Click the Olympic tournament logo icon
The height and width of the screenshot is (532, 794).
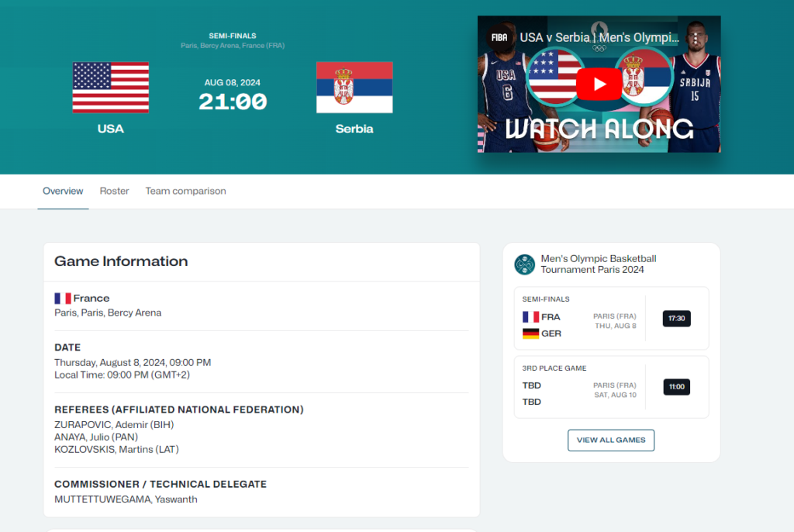[525, 264]
